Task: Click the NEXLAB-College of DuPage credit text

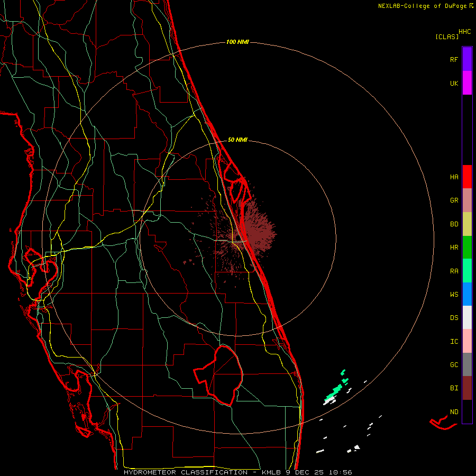Action: click(x=422, y=6)
